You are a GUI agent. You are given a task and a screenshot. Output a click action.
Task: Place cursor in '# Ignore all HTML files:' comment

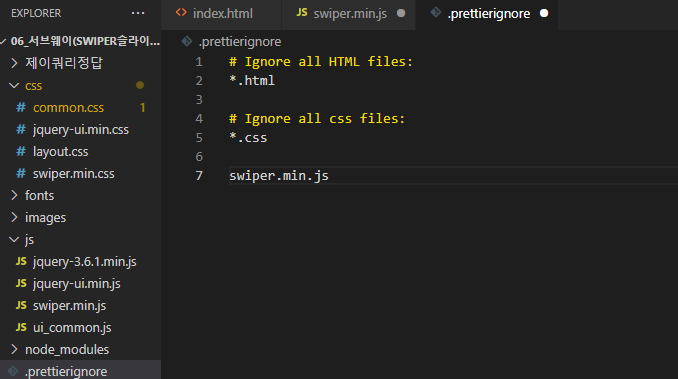(321, 62)
